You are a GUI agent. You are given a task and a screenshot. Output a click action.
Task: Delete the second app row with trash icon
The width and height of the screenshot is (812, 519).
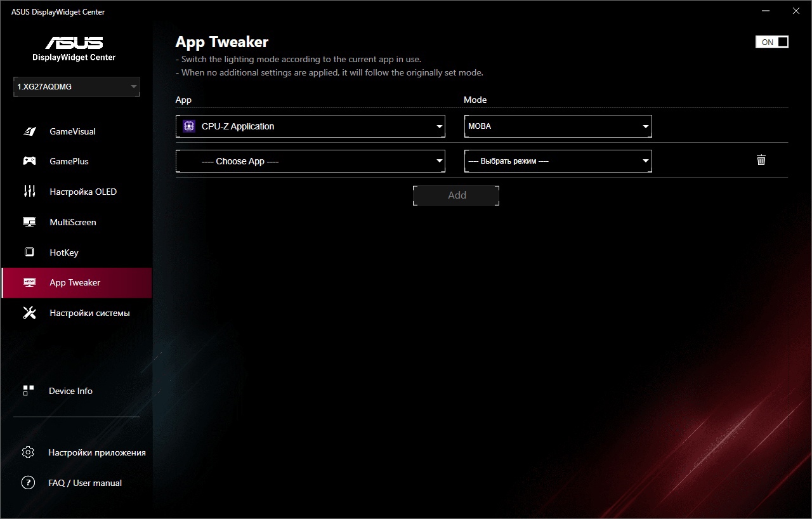(x=761, y=160)
